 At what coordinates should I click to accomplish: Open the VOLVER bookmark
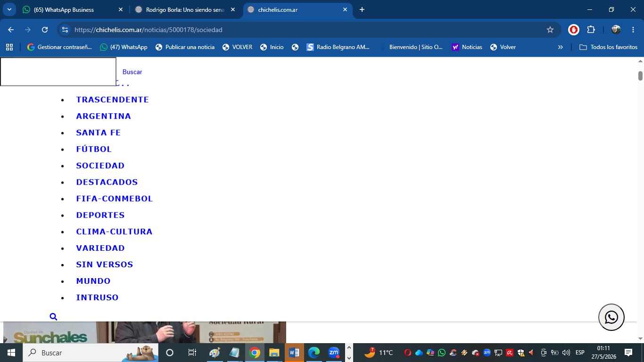(237, 47)
